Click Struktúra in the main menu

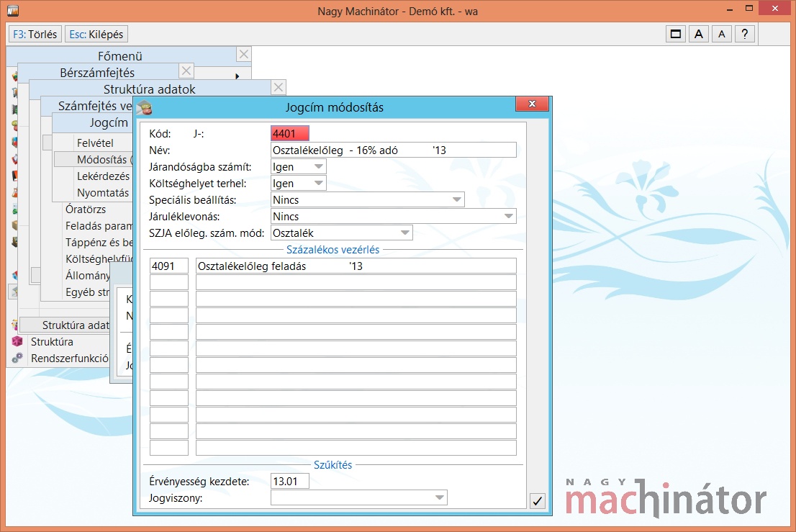52,342
